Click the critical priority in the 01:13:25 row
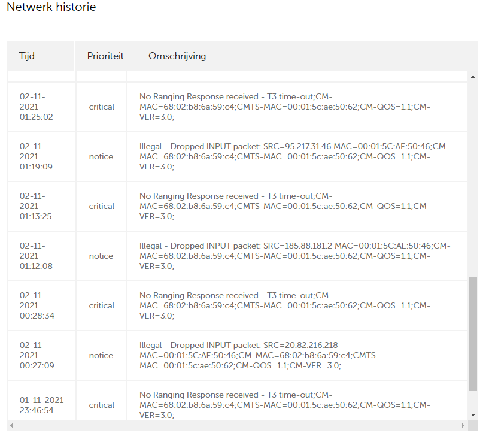The width and height of the screenshot is (486, 448). point(101,206)
